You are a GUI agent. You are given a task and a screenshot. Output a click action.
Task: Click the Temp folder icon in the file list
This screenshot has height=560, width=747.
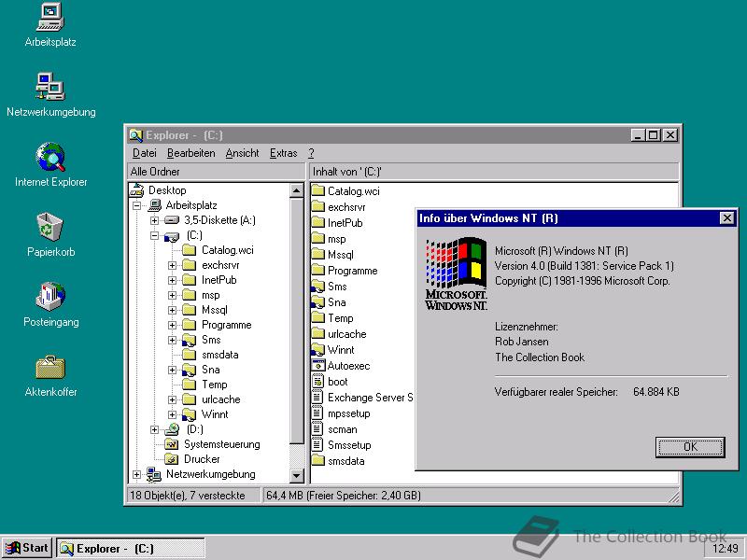coord(317,317)
